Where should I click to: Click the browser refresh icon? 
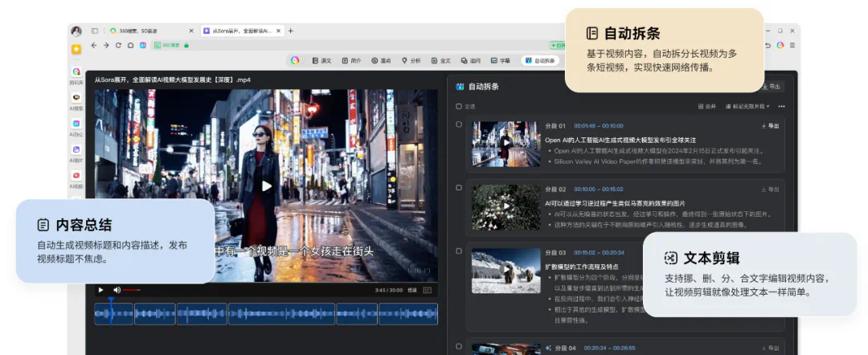118,45
